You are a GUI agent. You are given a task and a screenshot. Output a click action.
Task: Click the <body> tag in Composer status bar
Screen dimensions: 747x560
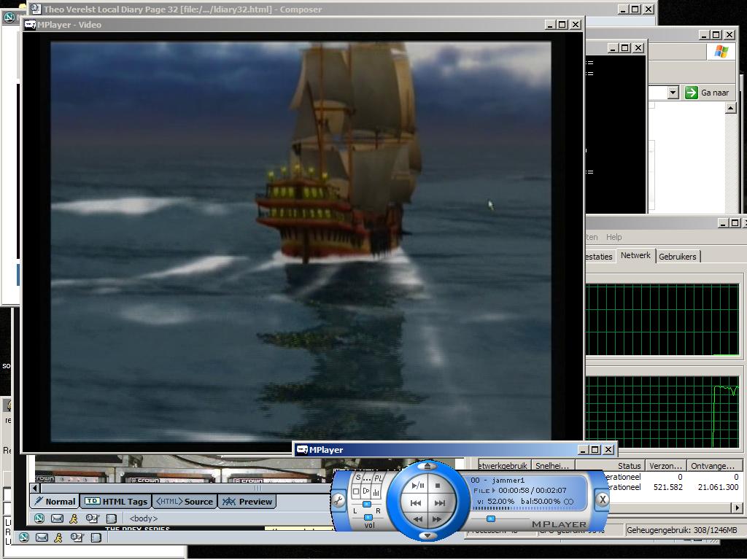[144, 518]
